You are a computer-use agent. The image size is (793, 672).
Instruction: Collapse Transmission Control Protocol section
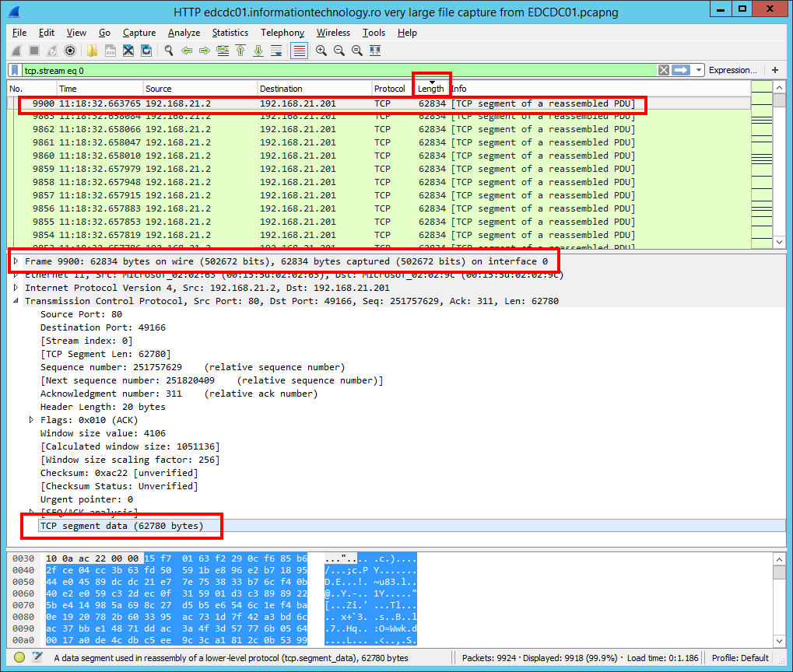coord(16,301)
